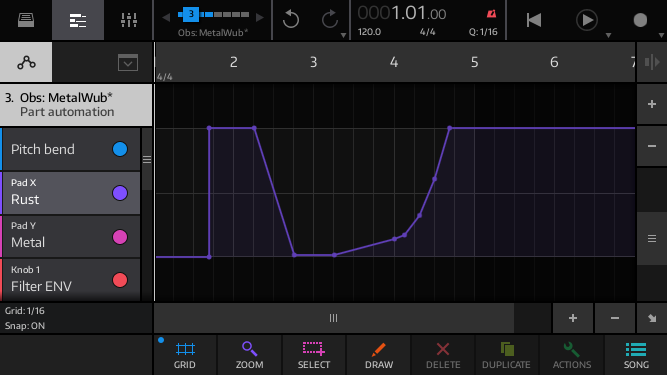Viewport: 667px width, 375px height.
Task: Click the DUPLICATE tool
Action: point(506,355)
